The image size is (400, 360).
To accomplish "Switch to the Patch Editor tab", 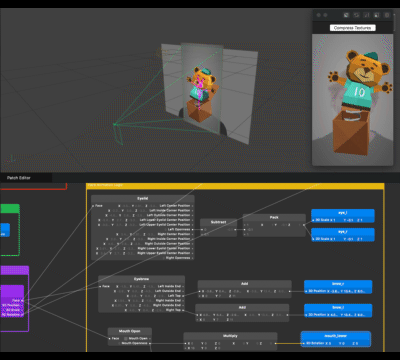I will click(19, 178).
